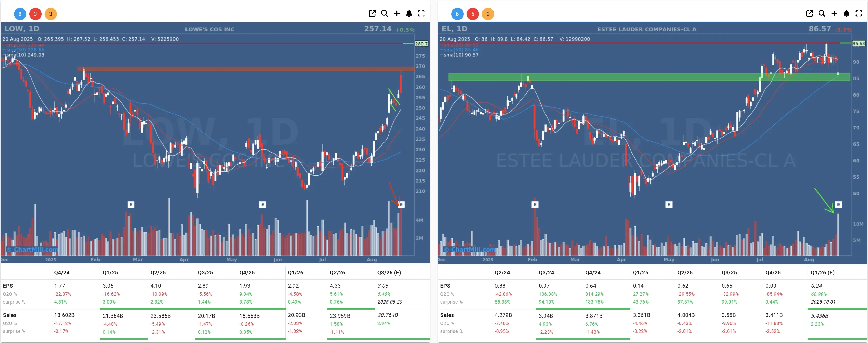The width and height of the screenshot is (868, 343).
Task: Open EL chart in new window icon
Action: pos(809,14)
